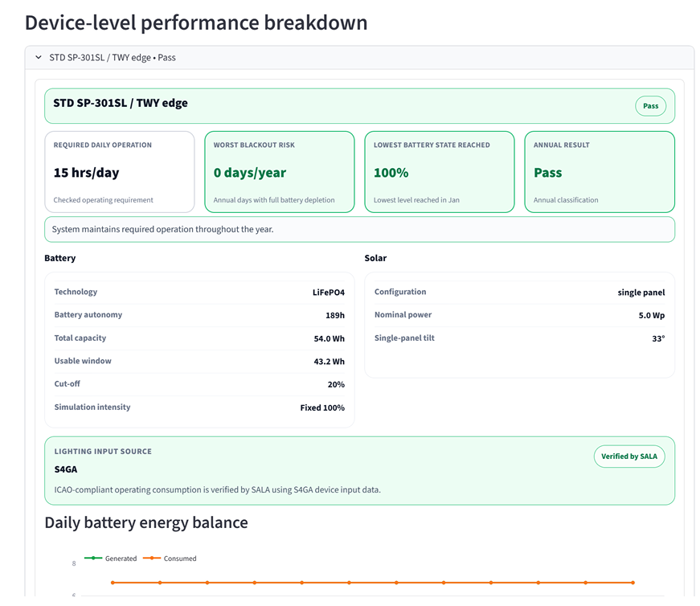Image resolution: width=700 pixels, height=606 pixels.
Task: Click the Solar Configuration row
Action: pyautogui.click(x=519, y=293)
